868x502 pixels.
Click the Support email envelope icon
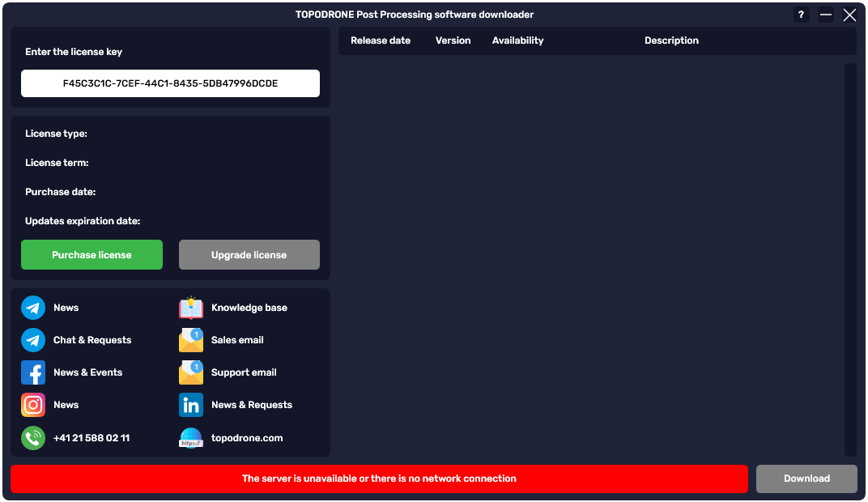tap(191, 372)
